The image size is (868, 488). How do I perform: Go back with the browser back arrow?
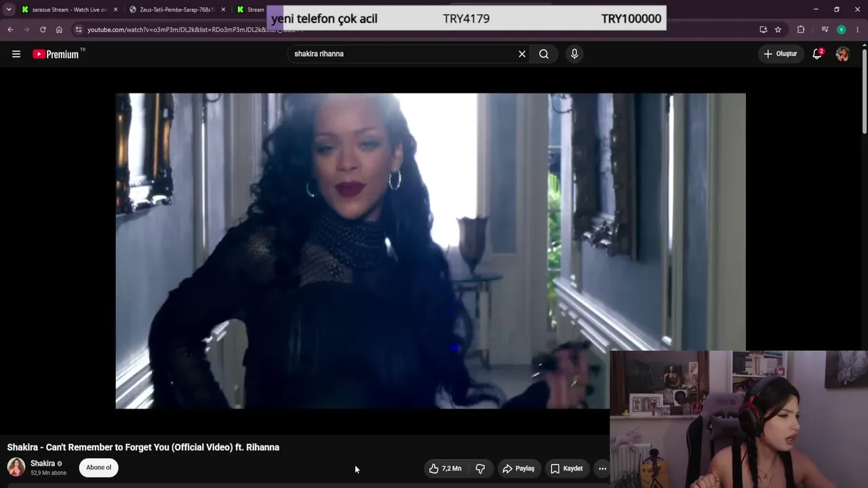(x=10, y=30)
